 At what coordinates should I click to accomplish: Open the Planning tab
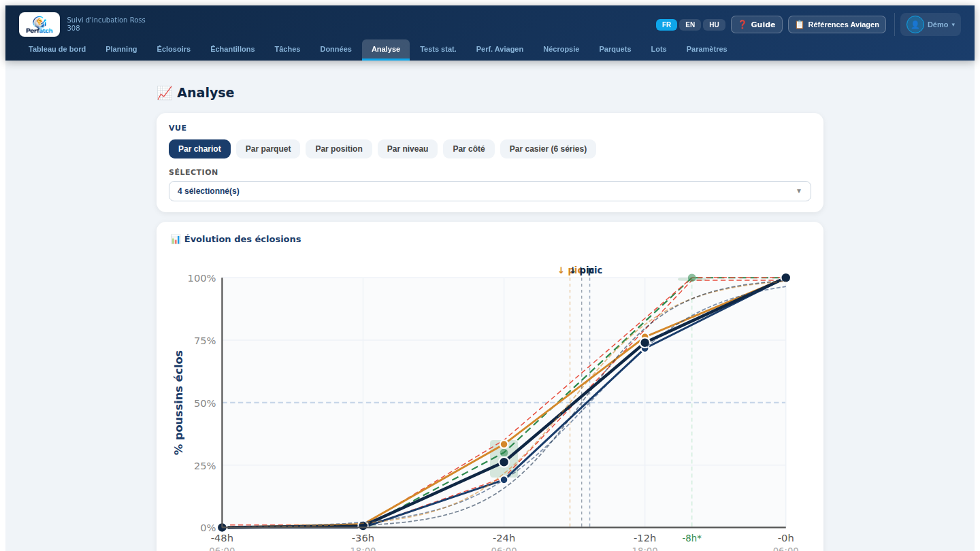pyautogui.click(x=121, y=49)
